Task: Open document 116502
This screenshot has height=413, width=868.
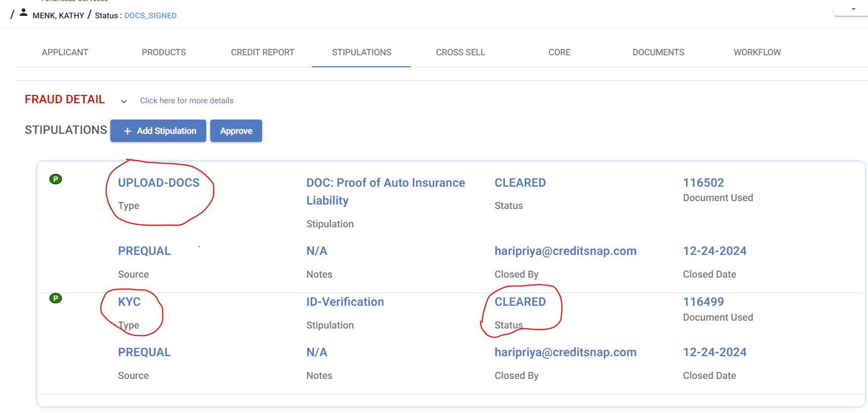Action: point(703,183)
